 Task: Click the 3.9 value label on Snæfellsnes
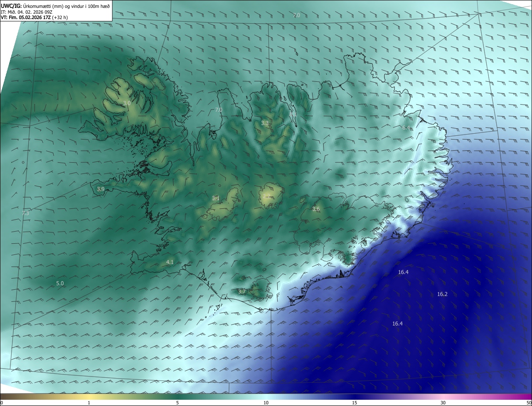pyautogui.click(x=101, y=189)
